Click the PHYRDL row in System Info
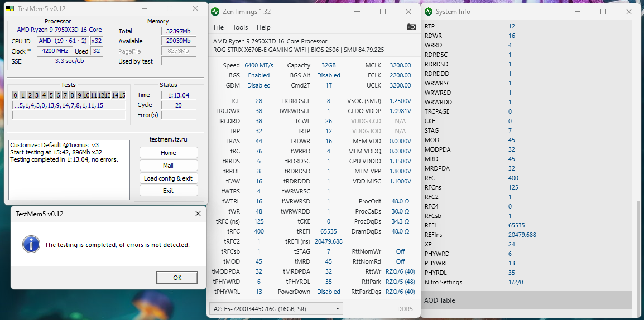This screenshot has width=644, height=320. pos(527,273)
